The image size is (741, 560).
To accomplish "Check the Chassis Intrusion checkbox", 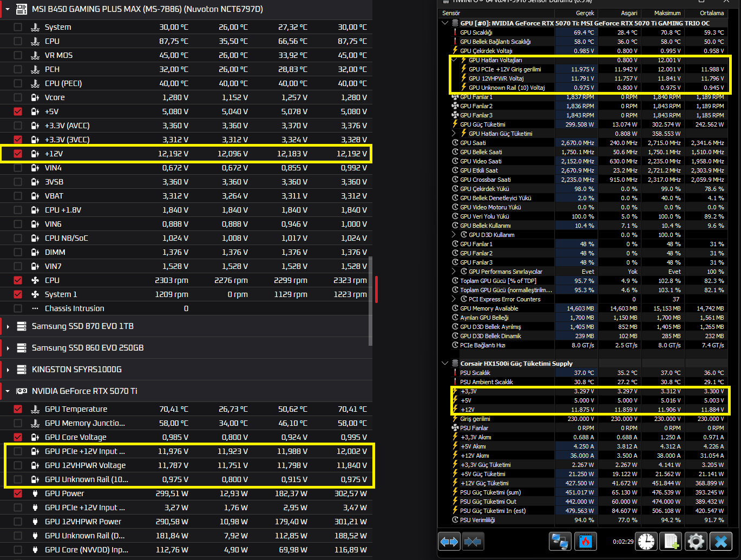I will tap(18, 308).
